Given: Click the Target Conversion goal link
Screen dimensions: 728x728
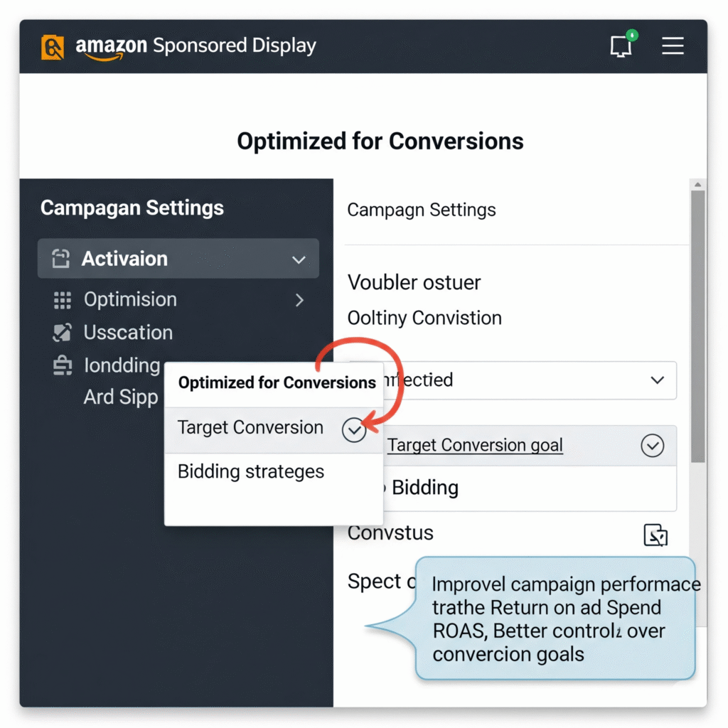Looking at the screenshot, I should pyautogui.click(x=475, y=445).
